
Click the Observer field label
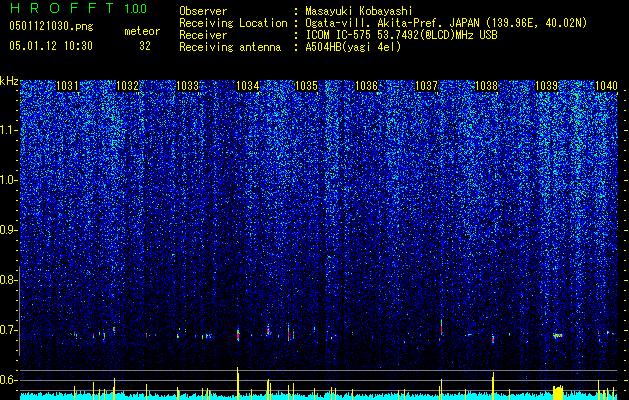click(x=203, y=11)
